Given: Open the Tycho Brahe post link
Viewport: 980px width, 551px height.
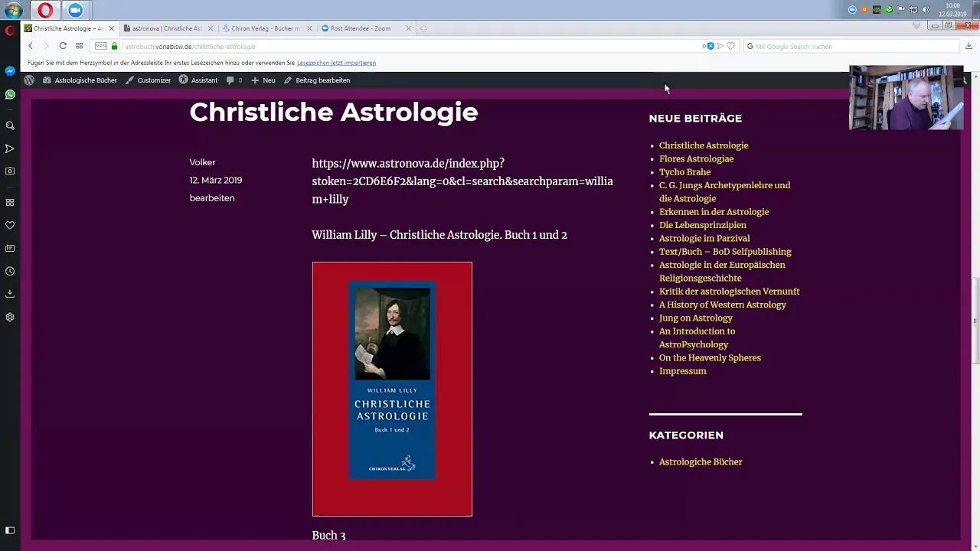Looking at the screenshot, I should pos(684,172).
